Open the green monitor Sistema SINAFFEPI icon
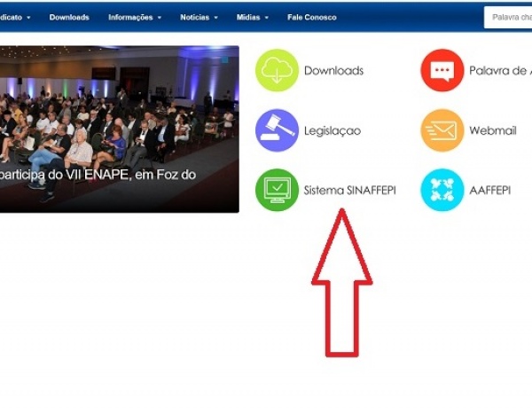 pyautogui.click(x=277, y=190)
